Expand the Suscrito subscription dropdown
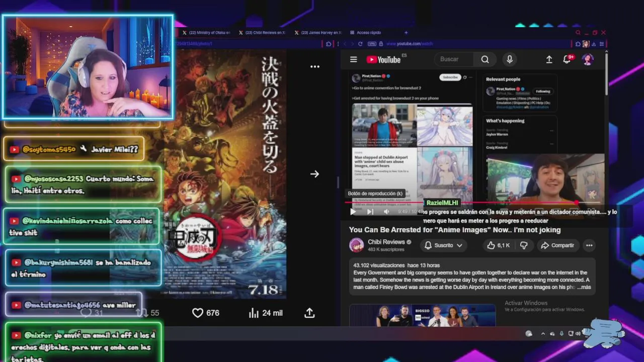Viewport: 644px width, 362px height. (443, 245)
